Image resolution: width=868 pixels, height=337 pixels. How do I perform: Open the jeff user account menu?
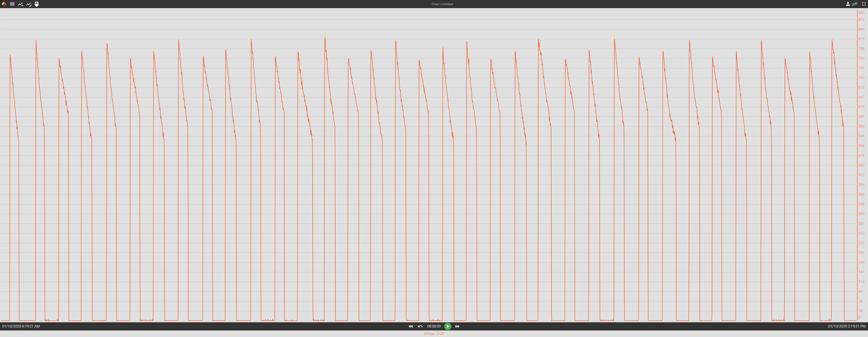pyautogui.click(x=854, y=4)
